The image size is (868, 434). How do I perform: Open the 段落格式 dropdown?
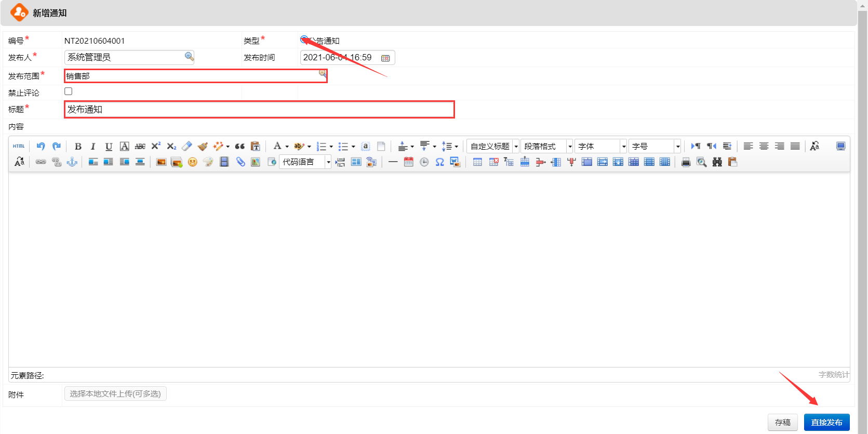point(546,146)
